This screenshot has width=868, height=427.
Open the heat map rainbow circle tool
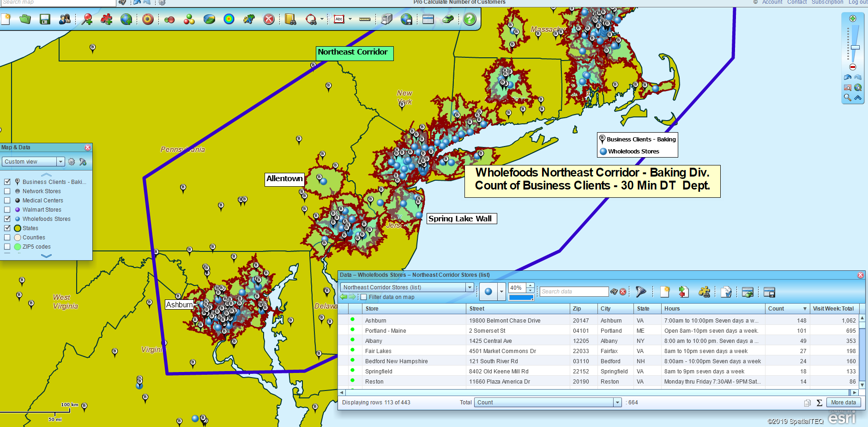229,19
